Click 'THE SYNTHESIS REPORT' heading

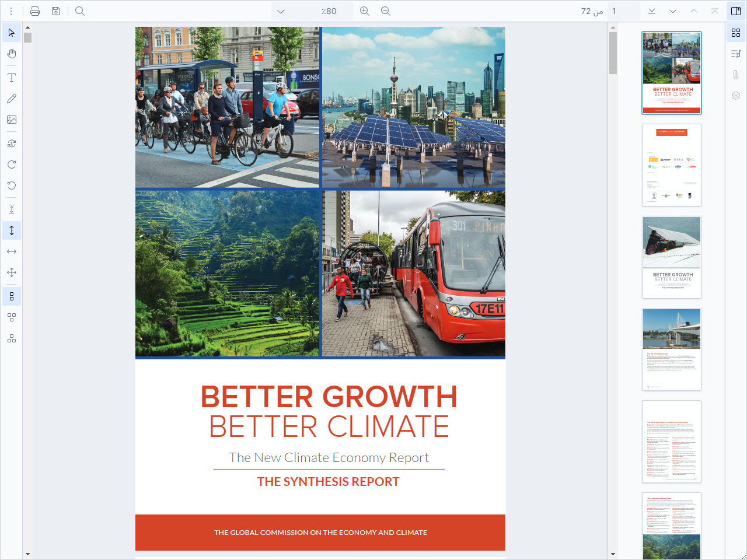coord(329,482)
